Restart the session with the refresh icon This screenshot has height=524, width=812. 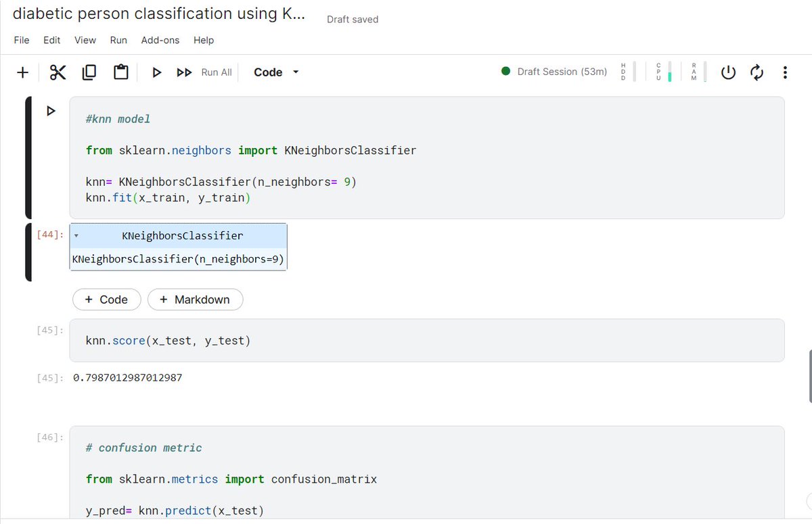tap(757, 72)
